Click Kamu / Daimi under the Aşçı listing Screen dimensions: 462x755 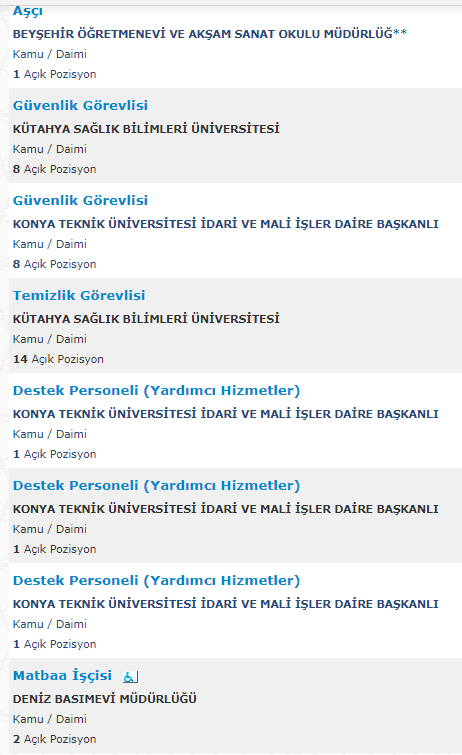[50, 54]
